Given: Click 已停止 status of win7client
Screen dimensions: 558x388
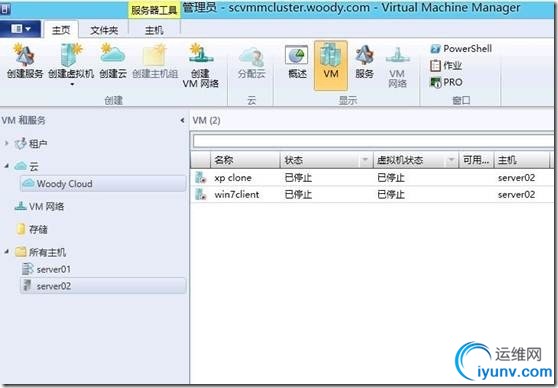Looking at the screenshot, I should coord(298,195).
